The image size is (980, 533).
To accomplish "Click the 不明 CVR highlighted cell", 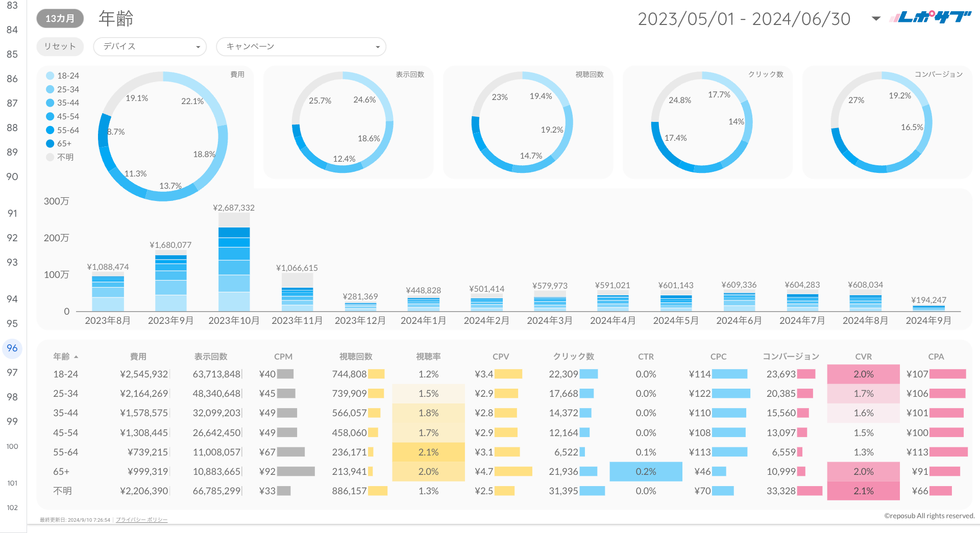I will [x=863, y=491].
